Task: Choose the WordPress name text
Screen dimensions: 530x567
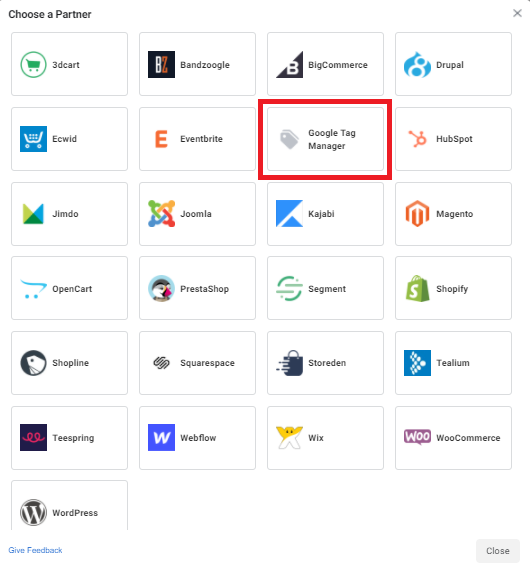Action: 75,513
